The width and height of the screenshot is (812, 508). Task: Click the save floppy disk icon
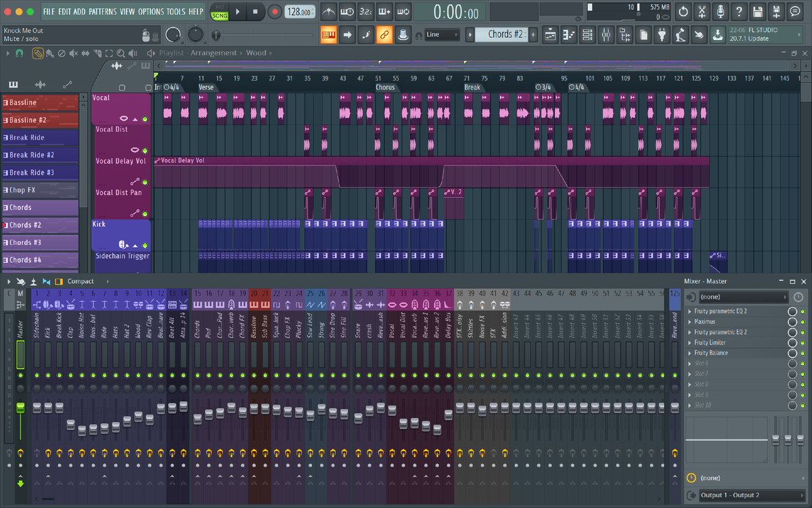click(758, 12)
